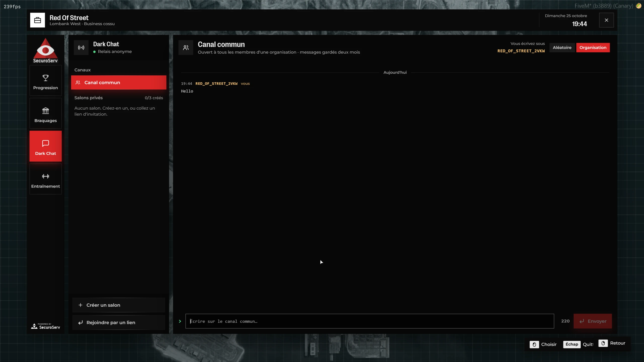
Task: Click the green prompt chevron beside input
Action: point(180,321)
